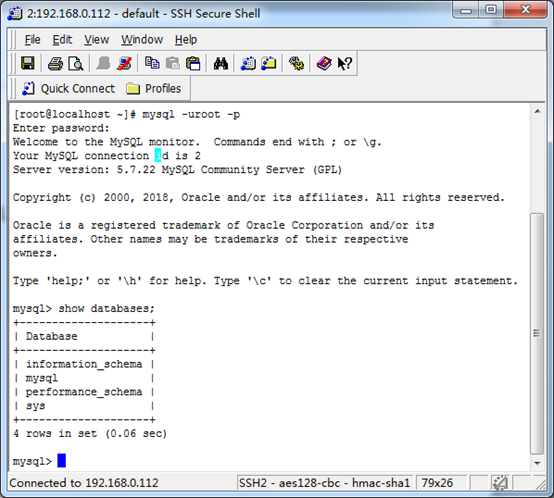Open the Window menu
554x498 pixels.
click(x=142, y=40)
